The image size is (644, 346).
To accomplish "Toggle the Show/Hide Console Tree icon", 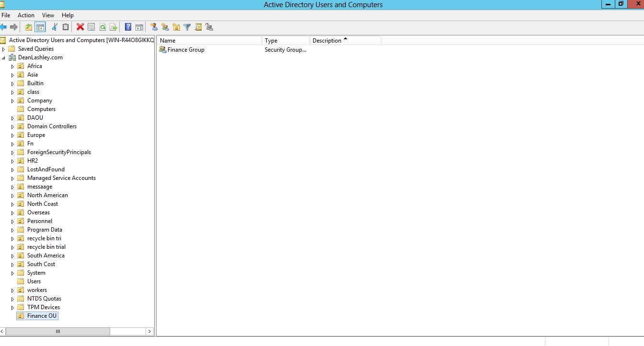I will click(40, 27).
